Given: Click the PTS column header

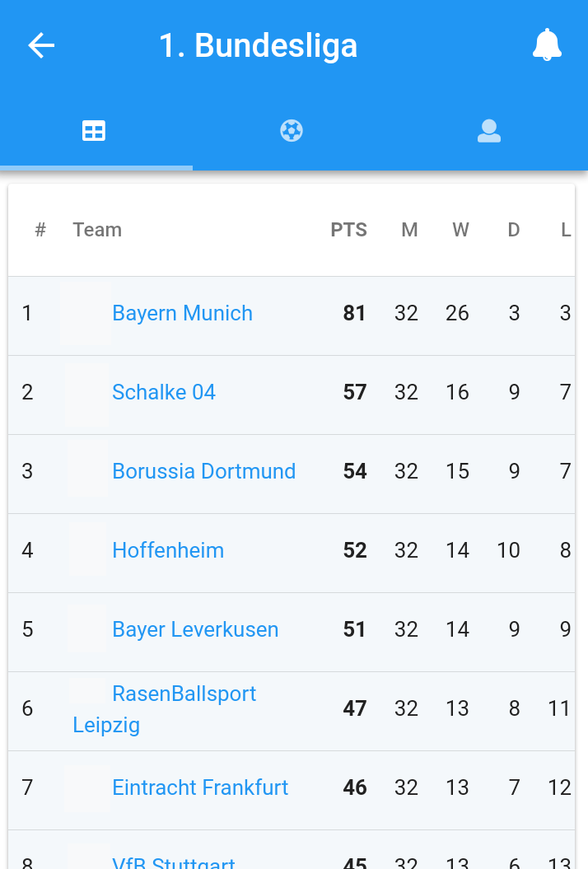Looking at the screenshot, I should [x=348, y=230].
